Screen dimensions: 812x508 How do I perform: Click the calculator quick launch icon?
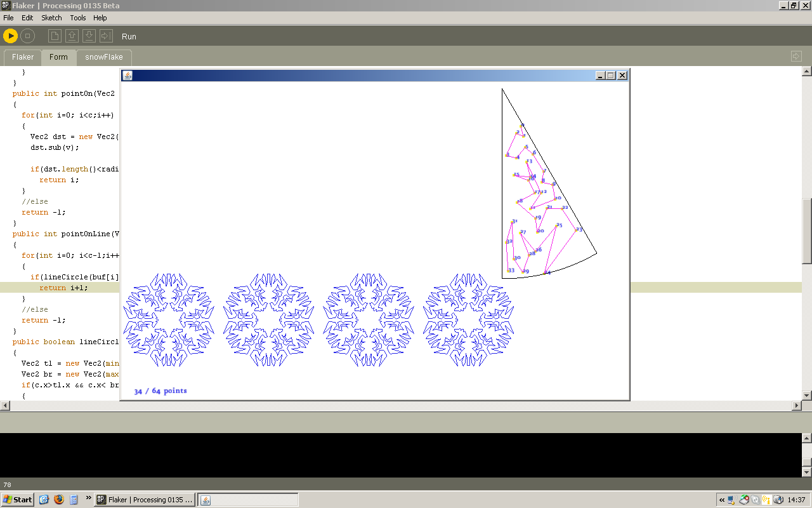point(74,500)
